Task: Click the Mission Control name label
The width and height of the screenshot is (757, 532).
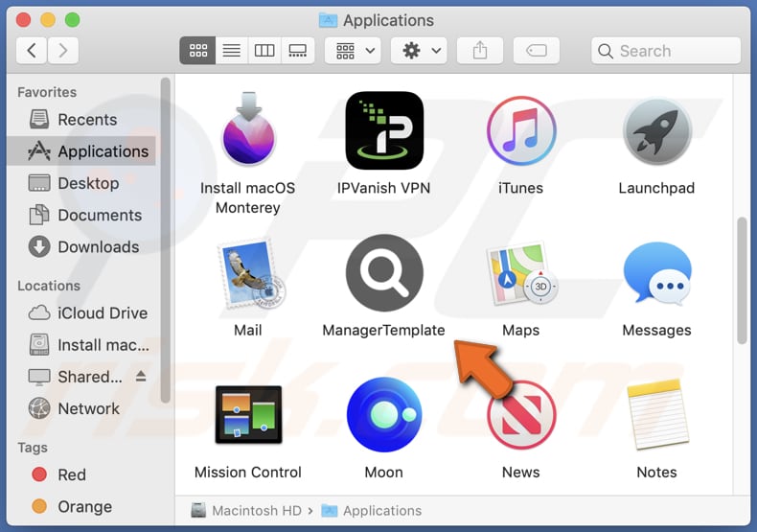Action: pyautogui.click(x=247, y=473)
